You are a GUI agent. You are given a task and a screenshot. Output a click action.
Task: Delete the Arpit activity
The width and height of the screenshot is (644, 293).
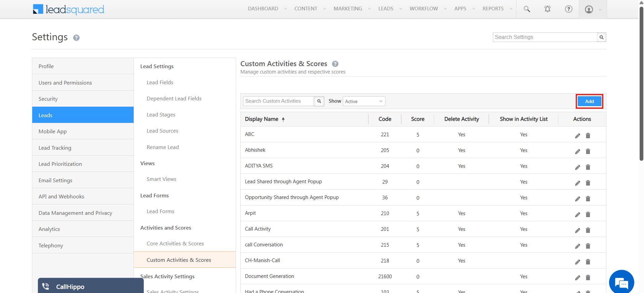coord(588,214)
